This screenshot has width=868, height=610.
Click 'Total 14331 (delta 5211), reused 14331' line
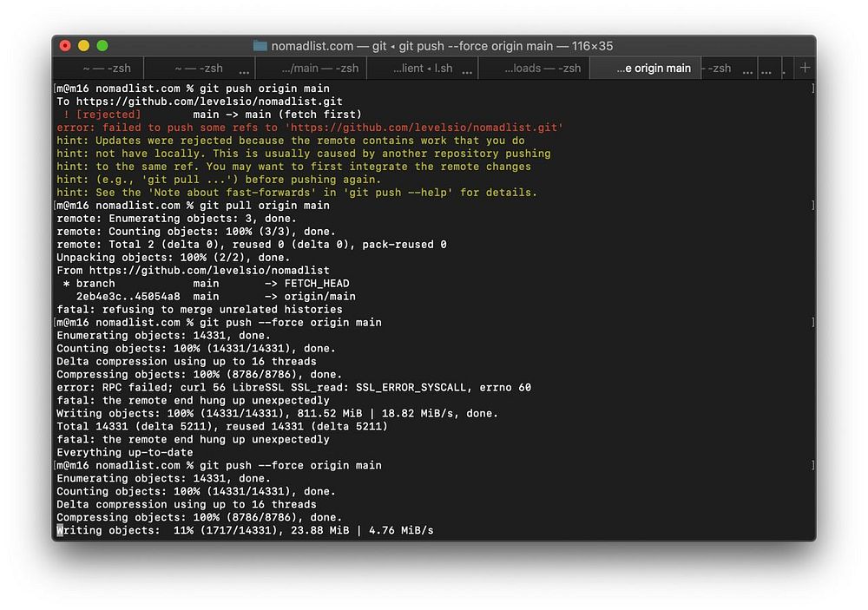coord(222,427)
